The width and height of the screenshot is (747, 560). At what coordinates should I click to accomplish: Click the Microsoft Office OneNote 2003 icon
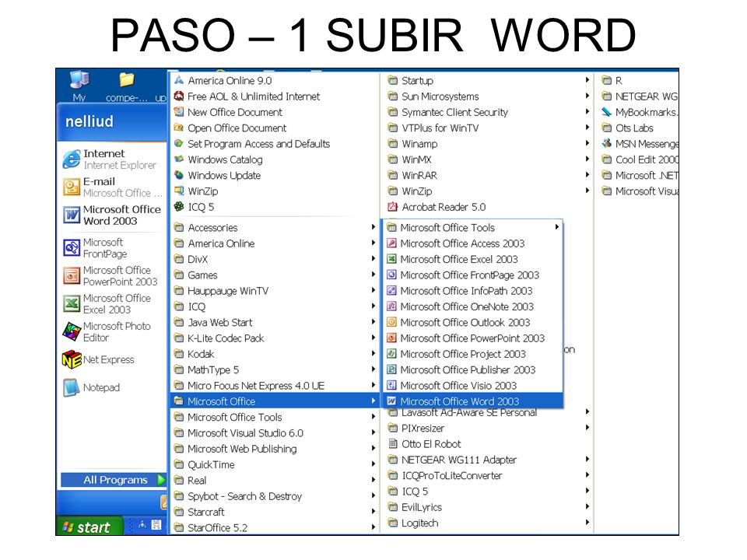pyautogui.click(x=391, y=306)
